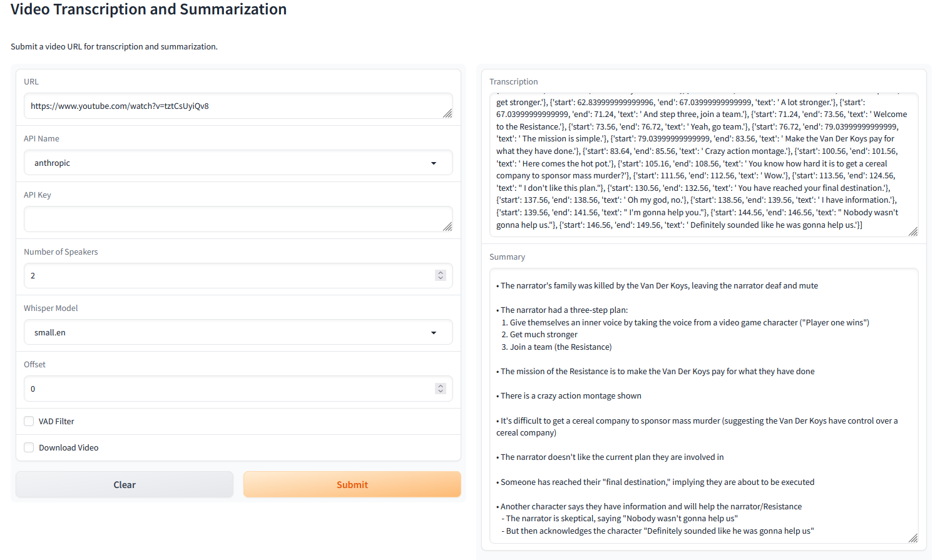Image resolution: width=940 pixels, height=560 pixels.
Task: Check the Download Video option
Action: click(29, 447)
